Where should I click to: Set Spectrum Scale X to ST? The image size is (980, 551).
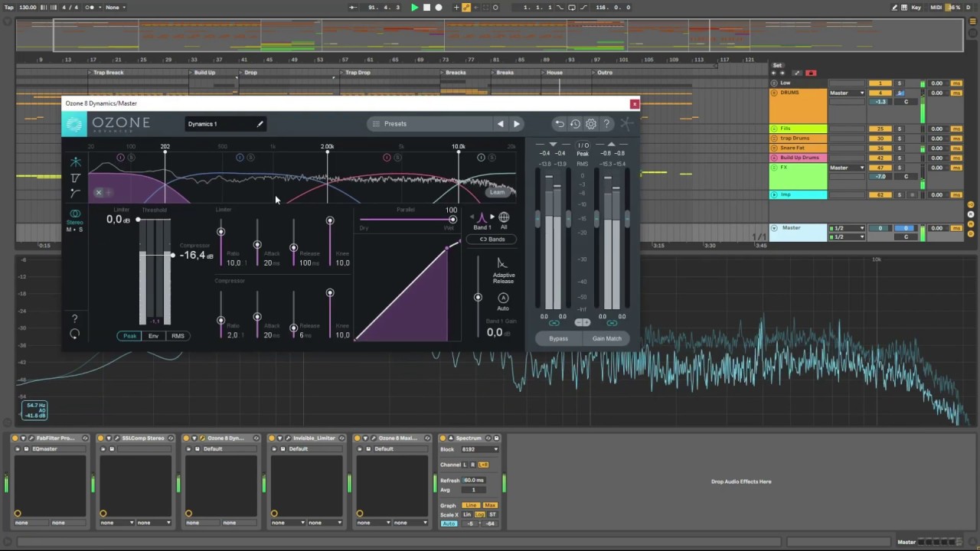pos(492,514)
